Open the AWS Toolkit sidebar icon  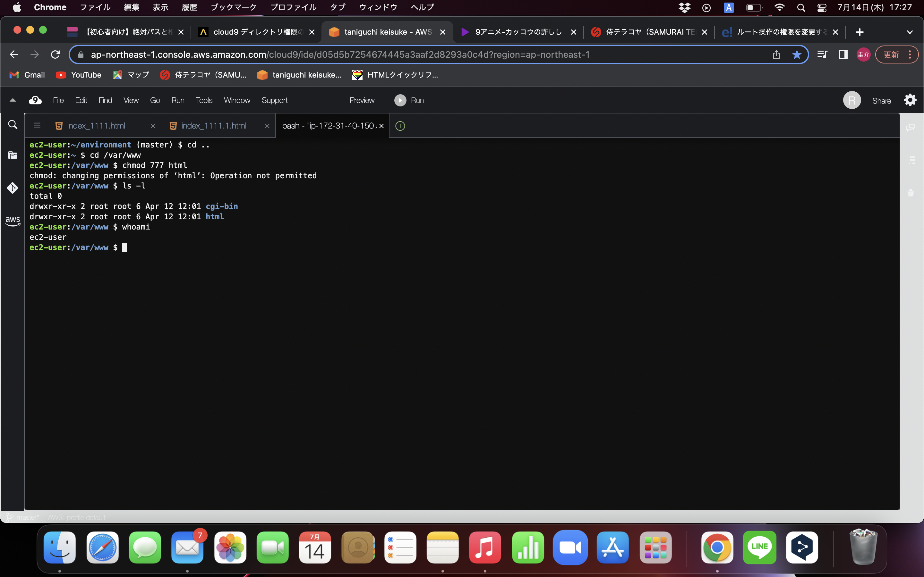pyautogui.click(x=13, y=221)
